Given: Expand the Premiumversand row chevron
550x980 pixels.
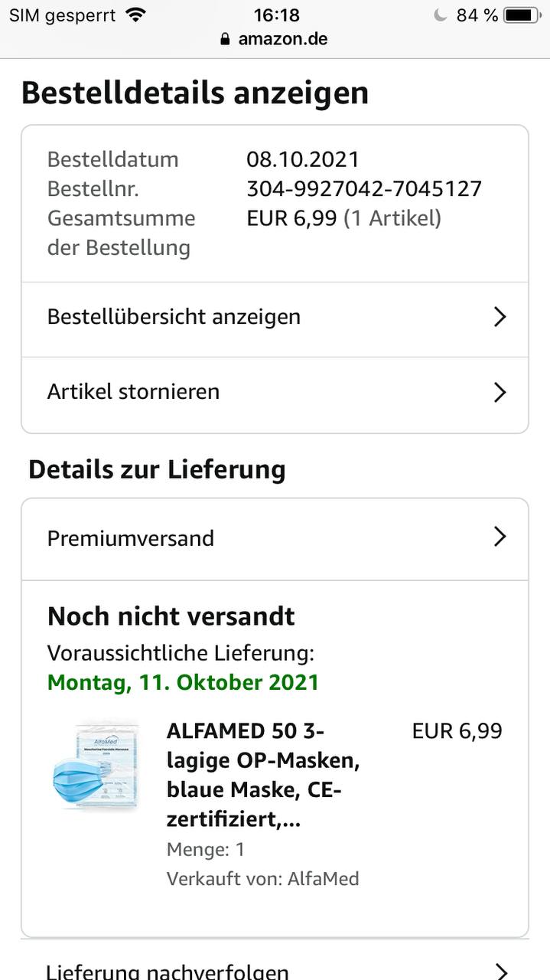Looking at the screenshot, I should [x=500, y=537].
